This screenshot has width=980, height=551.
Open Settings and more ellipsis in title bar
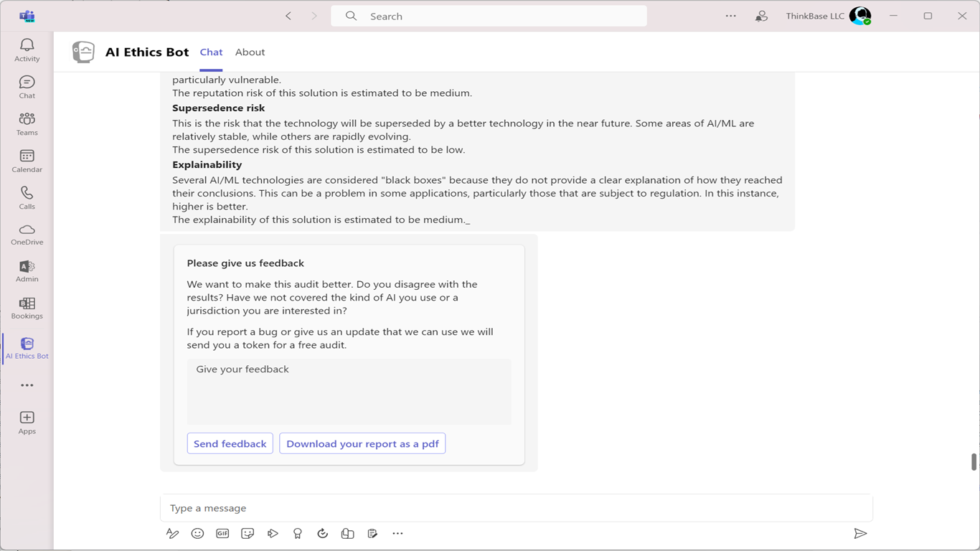[x=730, y=16]
